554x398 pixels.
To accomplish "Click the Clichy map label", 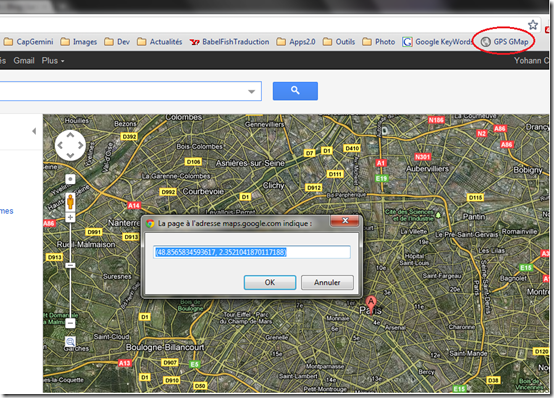I will pyautogui.click(x=273, y=185).
